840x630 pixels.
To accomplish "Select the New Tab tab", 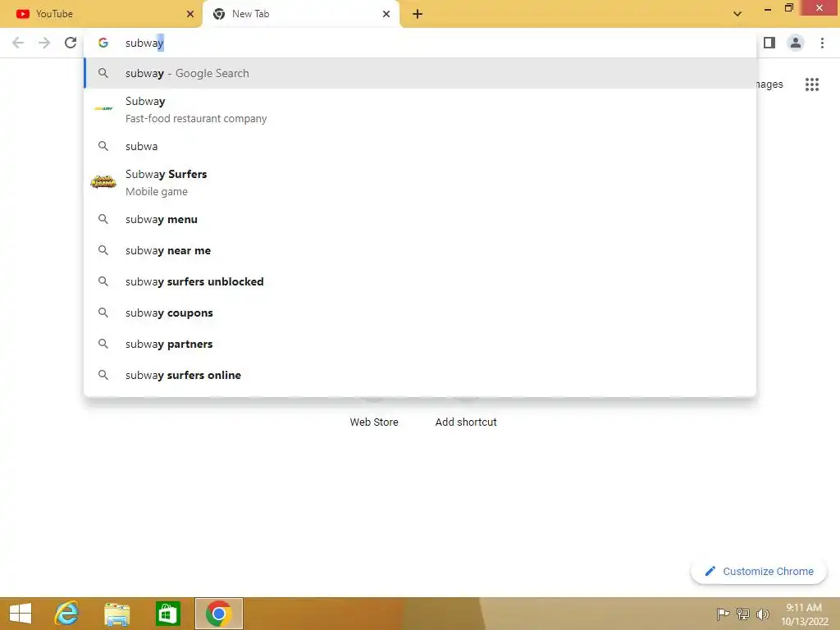I will tap(300, 14).
